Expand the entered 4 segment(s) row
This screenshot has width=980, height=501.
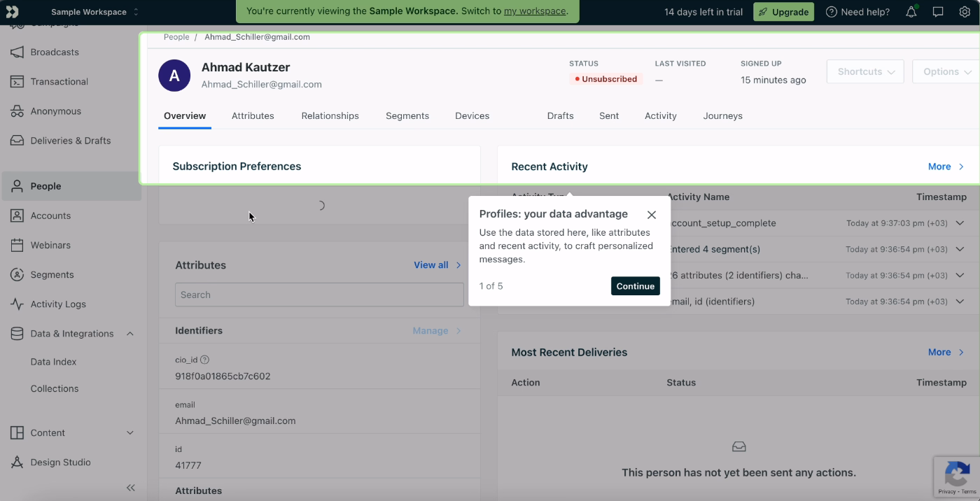[960, 249]
